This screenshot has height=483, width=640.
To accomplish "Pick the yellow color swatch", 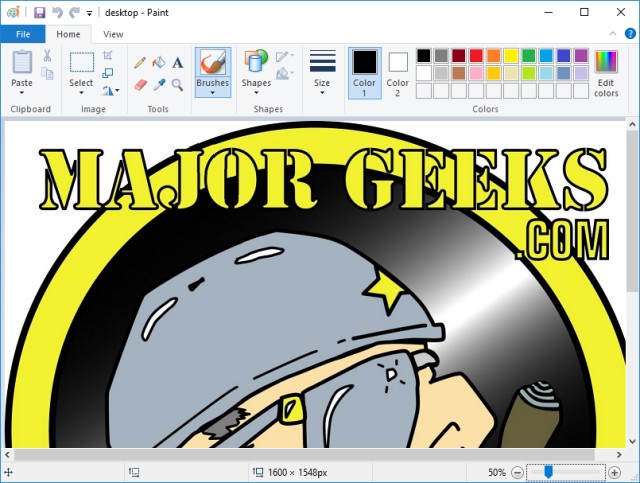I will 511,56.
